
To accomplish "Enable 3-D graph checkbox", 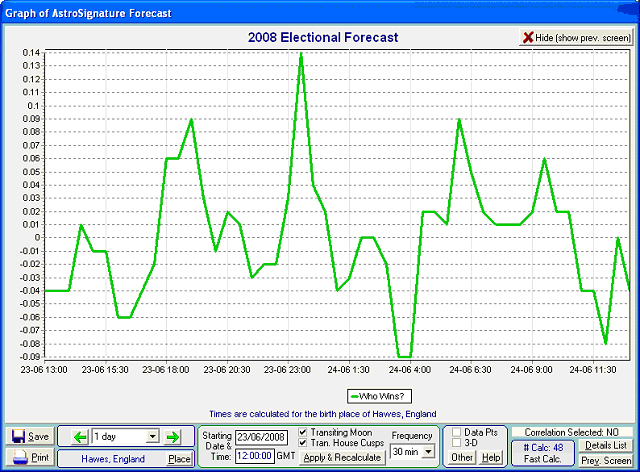I will click(x=456, y=444).
